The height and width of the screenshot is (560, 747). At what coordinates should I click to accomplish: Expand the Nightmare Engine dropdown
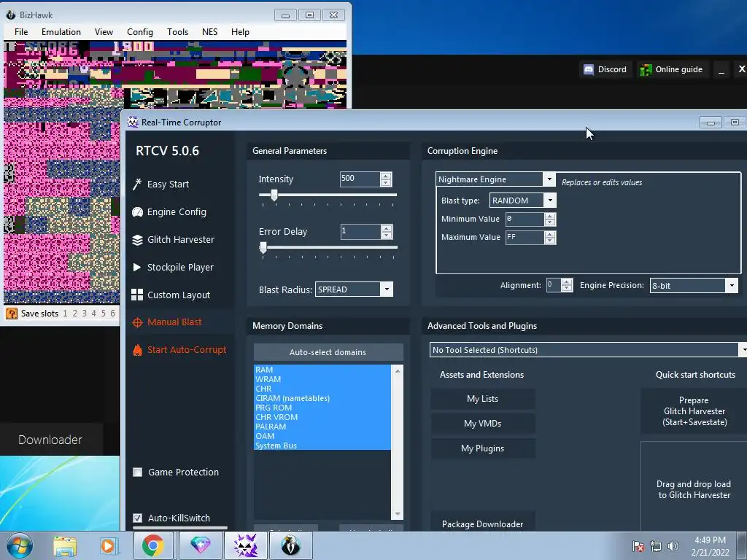click(549, 179)
